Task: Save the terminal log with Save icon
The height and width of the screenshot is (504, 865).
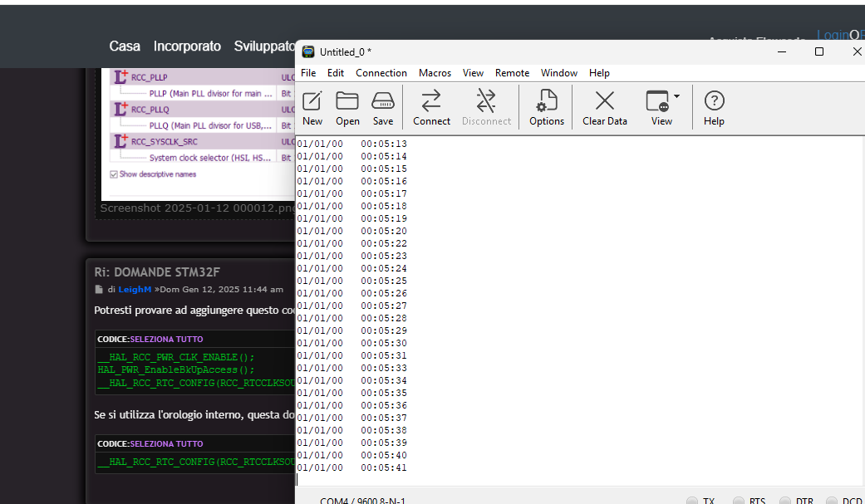Action: 383,108
